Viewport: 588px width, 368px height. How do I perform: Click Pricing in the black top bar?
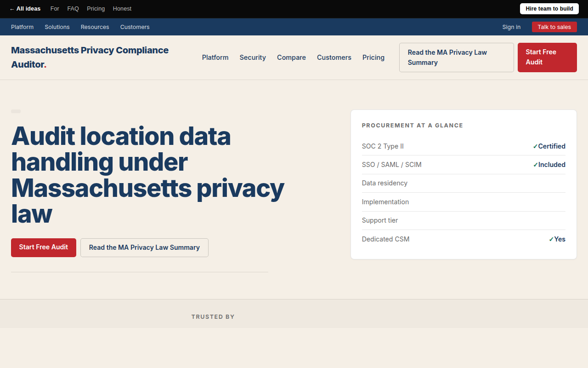click(96, 9)
